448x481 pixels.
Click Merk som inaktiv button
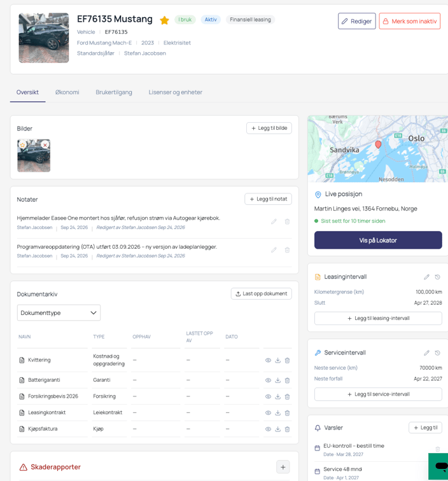click(410, 21)
